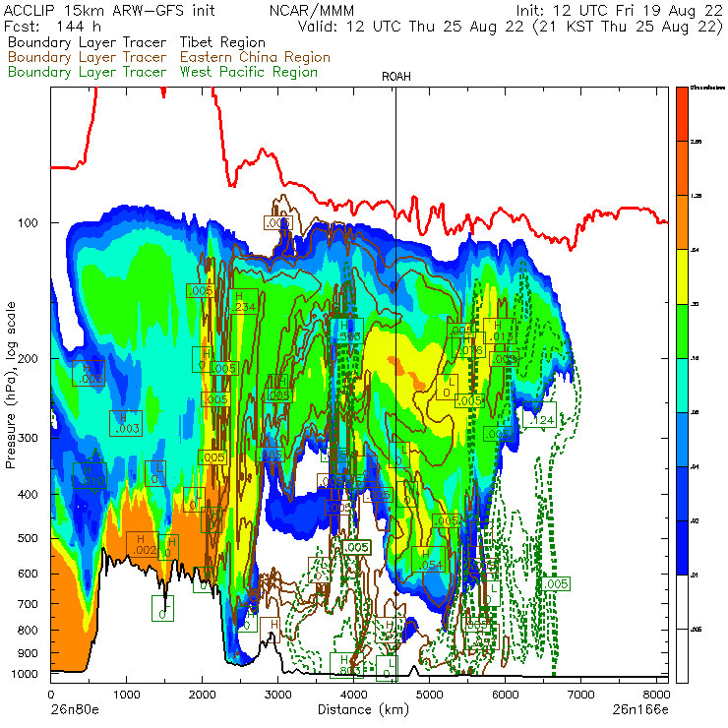The width and height of the screenshot is (728, 728).
Task: Click the 2000 km distance tick label
Action: click(202, 695)
